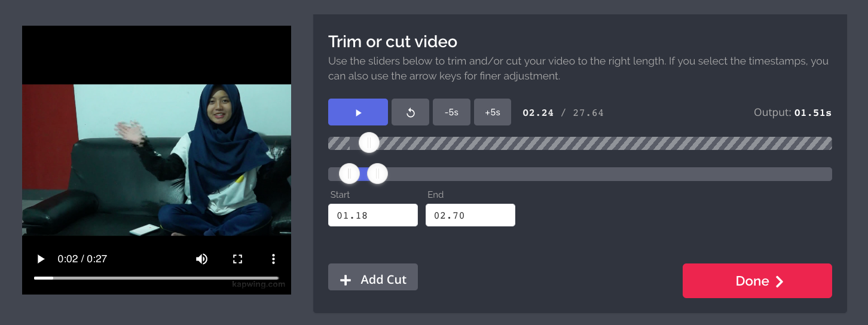Click the 0:02 / 0:27 player time
This screenshot has width=868, height=325.
point(82,259)
